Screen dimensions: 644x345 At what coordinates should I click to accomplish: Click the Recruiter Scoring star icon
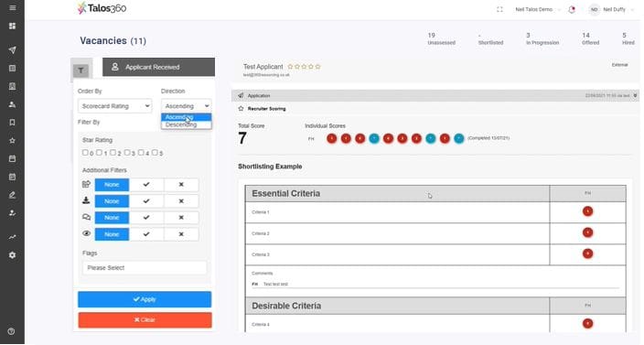(x=241, y=108)
